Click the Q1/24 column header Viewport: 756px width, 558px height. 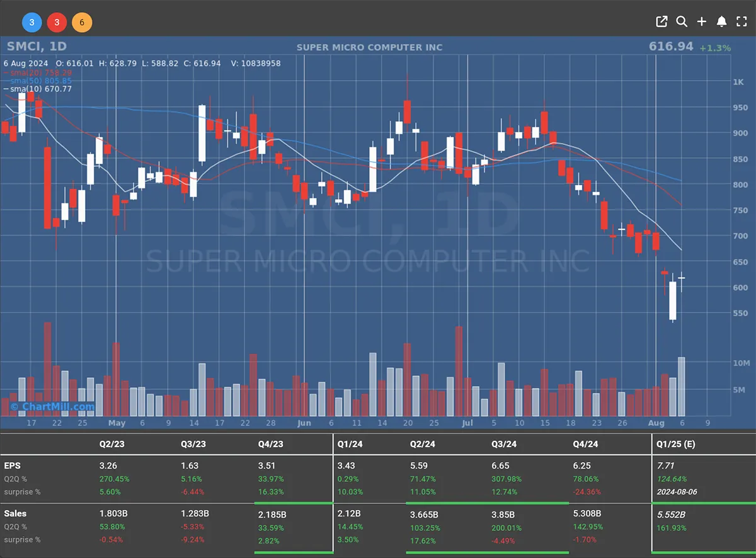(x=351, y=444)
